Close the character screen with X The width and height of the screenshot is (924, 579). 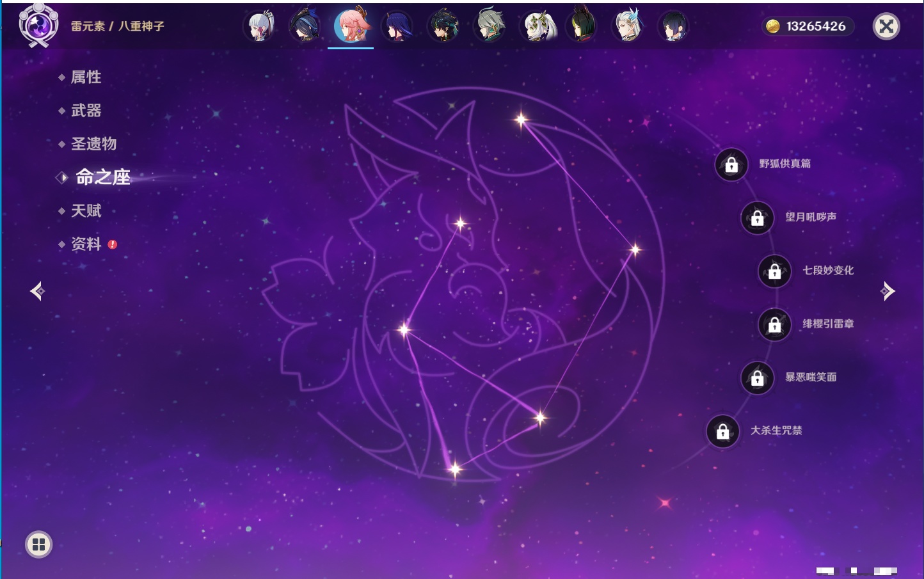pyautogui.click(x=886, y=26)
